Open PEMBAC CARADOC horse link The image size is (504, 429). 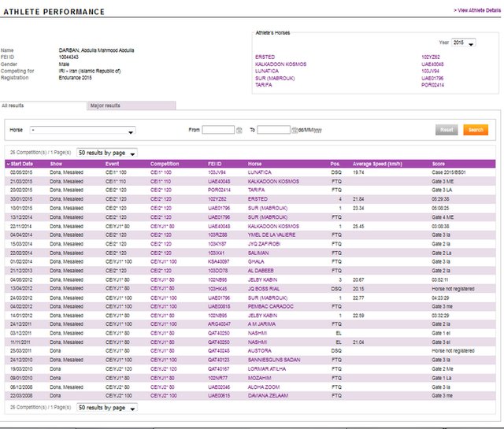(x=270, y=306)
